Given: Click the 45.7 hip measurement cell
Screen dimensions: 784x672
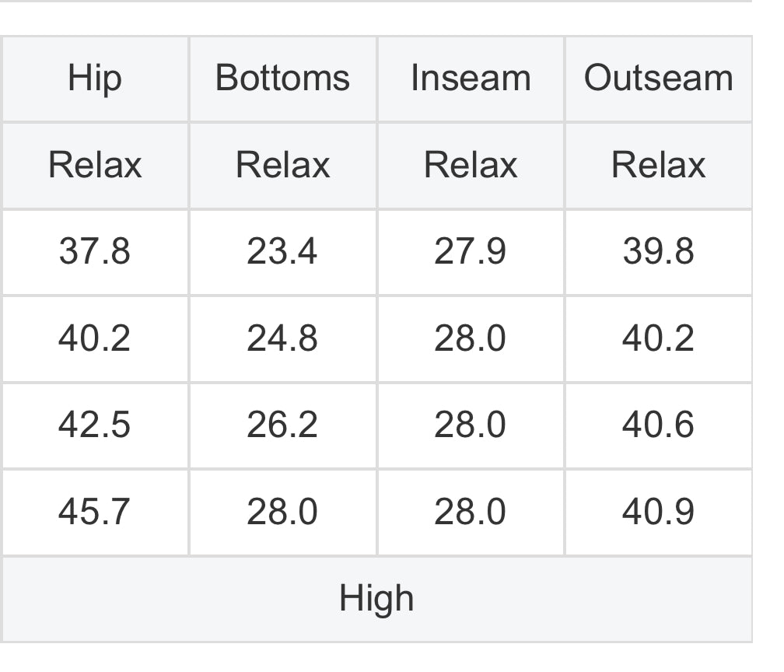Looking at the screenshot, I should pyautogui.click(x=94, y=512).
